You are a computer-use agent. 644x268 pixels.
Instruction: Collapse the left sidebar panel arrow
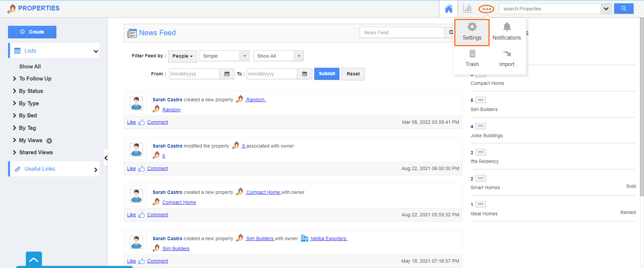tap(106, 158)
